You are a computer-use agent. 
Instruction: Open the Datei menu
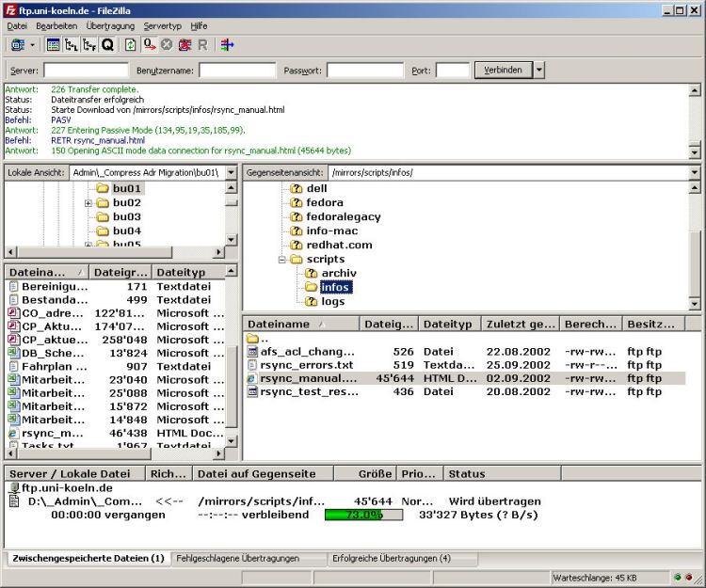(17, 26)
